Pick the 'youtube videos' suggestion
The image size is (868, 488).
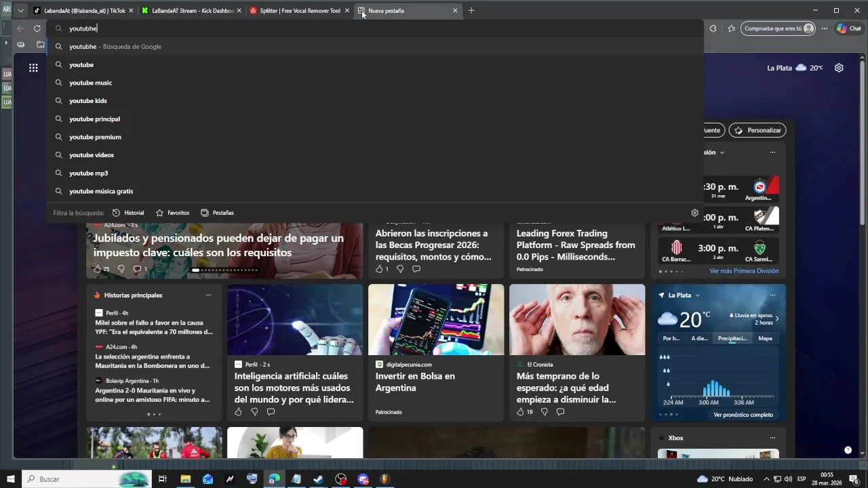point(374,155)
